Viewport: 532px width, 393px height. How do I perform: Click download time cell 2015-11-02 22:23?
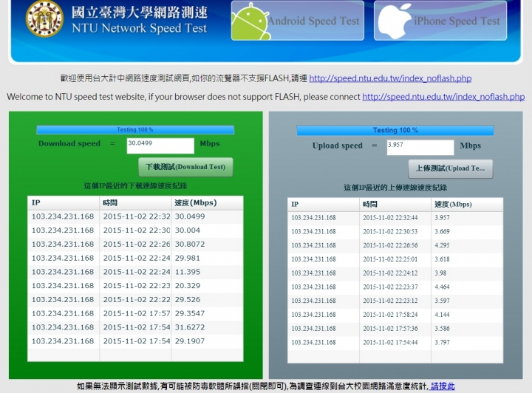coord(135,286)
